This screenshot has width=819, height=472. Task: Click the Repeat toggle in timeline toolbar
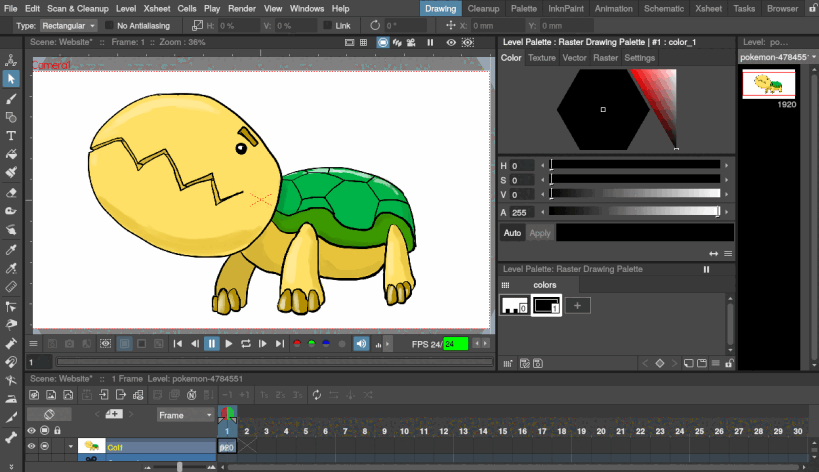click(x=317, y=395)
